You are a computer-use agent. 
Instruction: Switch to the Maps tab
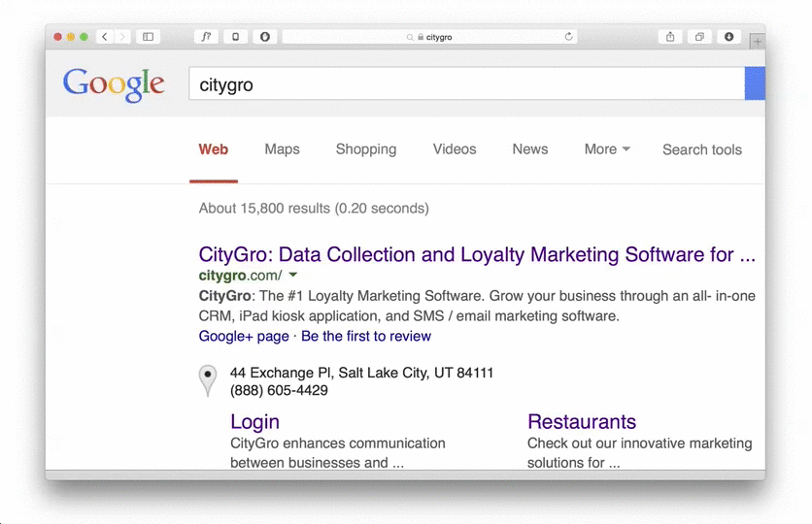tap(283, 149)
